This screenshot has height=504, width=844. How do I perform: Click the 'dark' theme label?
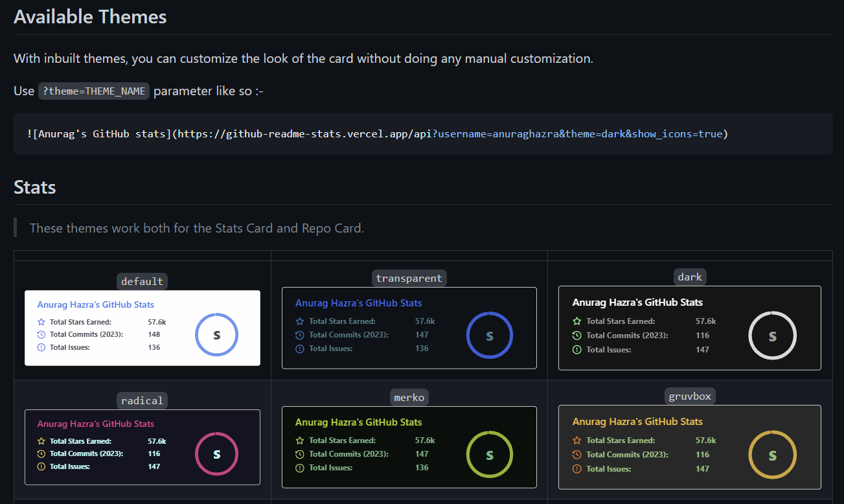690,277
